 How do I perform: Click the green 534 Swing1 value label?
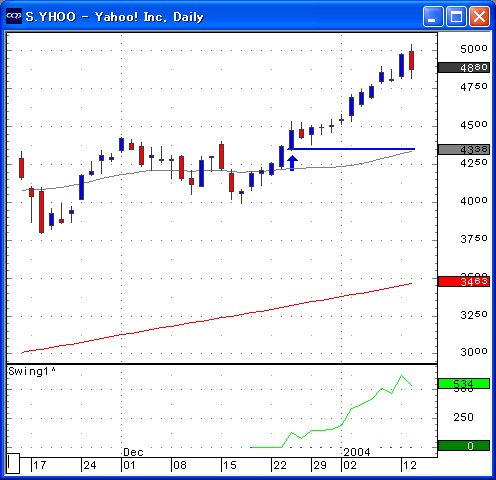pos(464,384)
